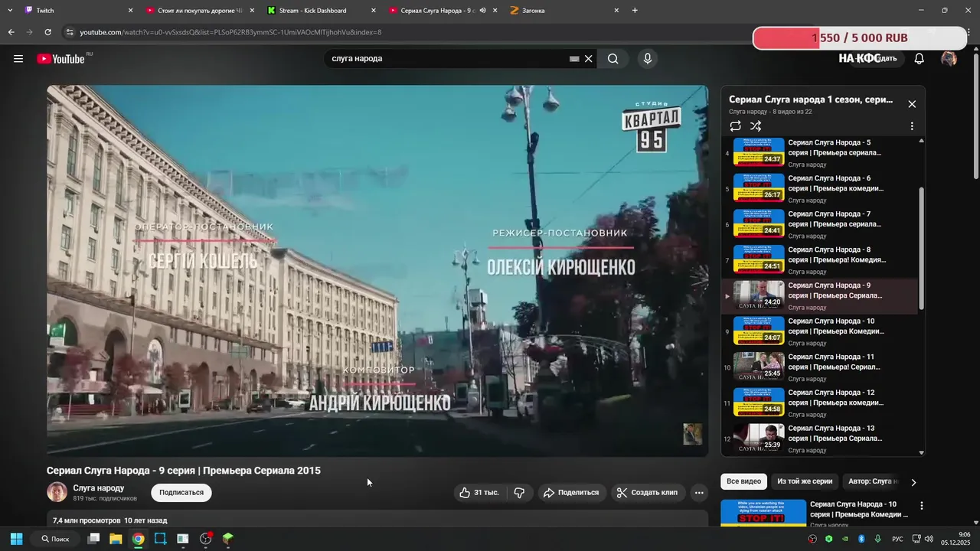Select current playlist item 9 серия
Viewport: 980px width, 551px height.
[x=820, y=296]
